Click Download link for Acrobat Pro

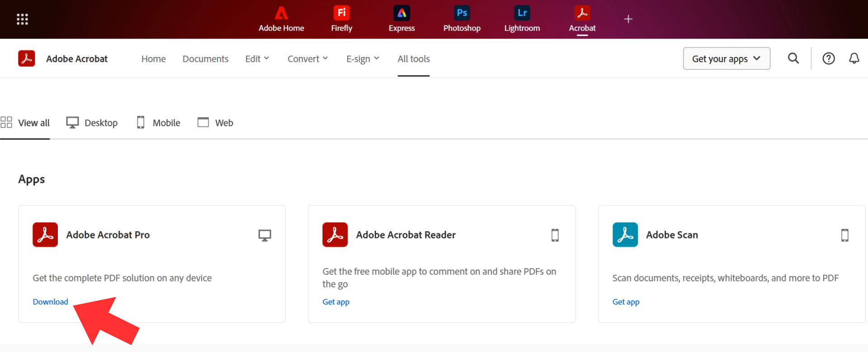pyautogui.click(x=50, y=302)
